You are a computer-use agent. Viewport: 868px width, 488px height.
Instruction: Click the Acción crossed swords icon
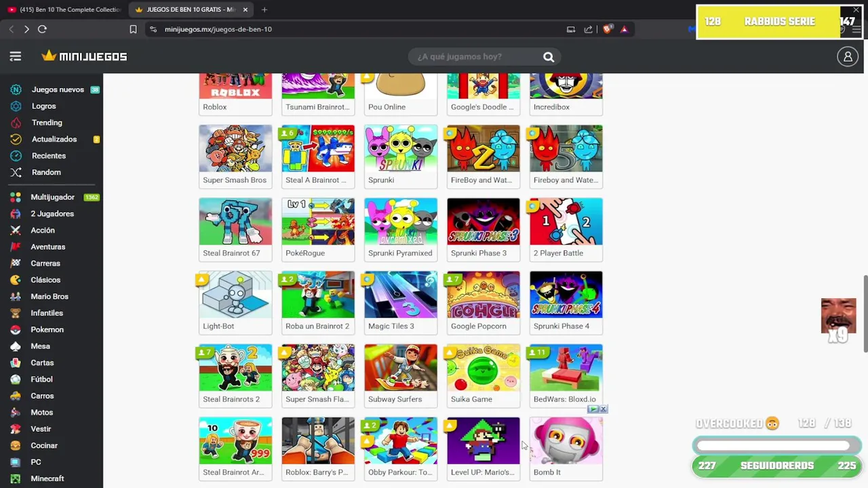(16, 230)
